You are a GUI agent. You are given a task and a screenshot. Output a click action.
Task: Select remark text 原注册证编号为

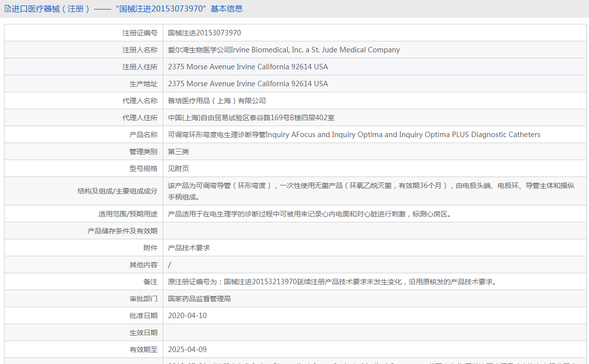333,282
